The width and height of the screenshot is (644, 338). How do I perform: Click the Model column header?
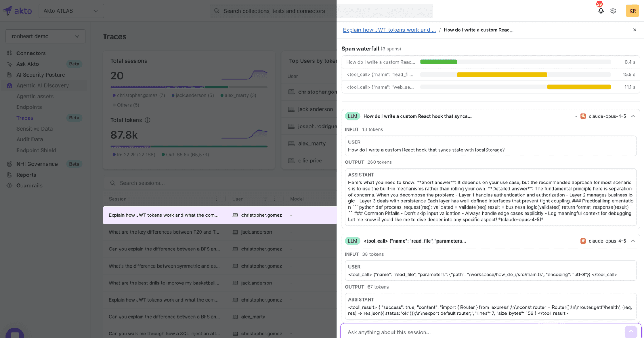point(297,199)
